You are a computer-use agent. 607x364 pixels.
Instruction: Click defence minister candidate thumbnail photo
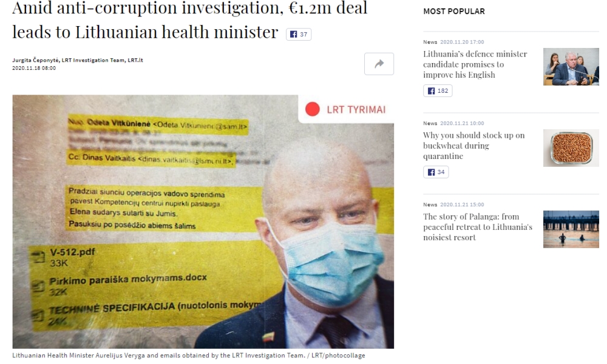(571, 67)
